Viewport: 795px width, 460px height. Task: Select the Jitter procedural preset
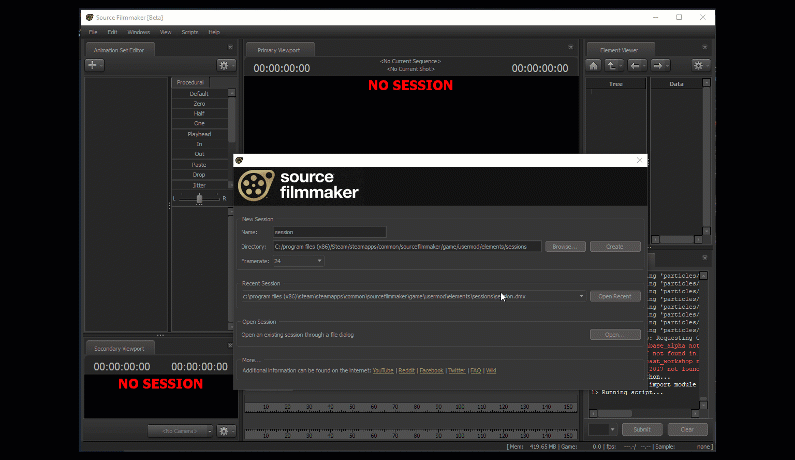[x=199, y=185]
